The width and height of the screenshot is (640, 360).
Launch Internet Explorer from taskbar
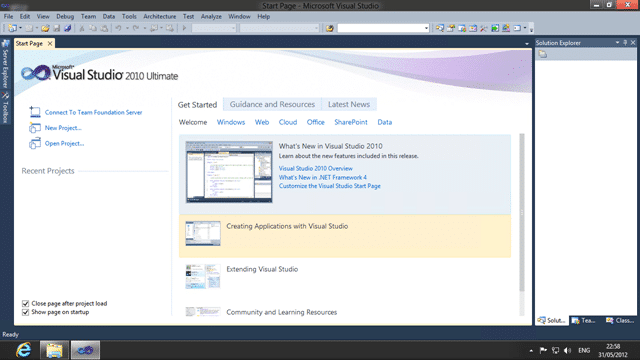tap(24, 350)
